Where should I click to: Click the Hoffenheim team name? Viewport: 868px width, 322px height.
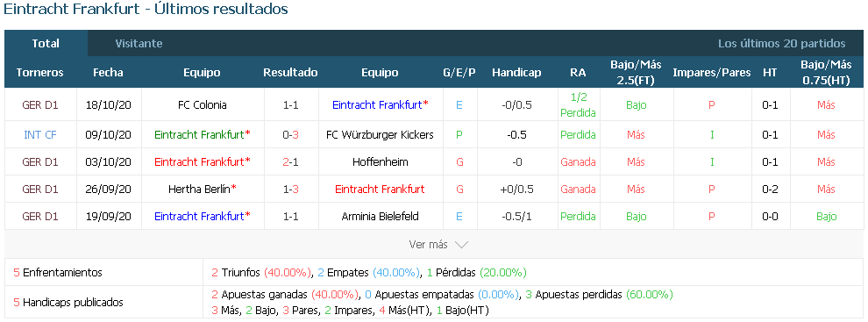[380, 161]
